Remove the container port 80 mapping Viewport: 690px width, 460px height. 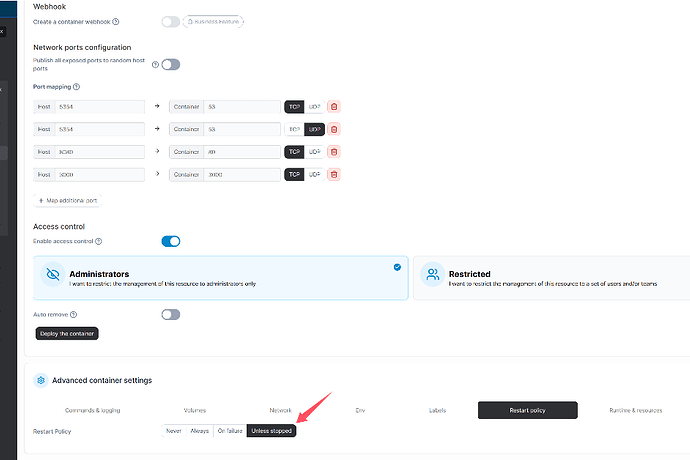click(x=334, y=152)
